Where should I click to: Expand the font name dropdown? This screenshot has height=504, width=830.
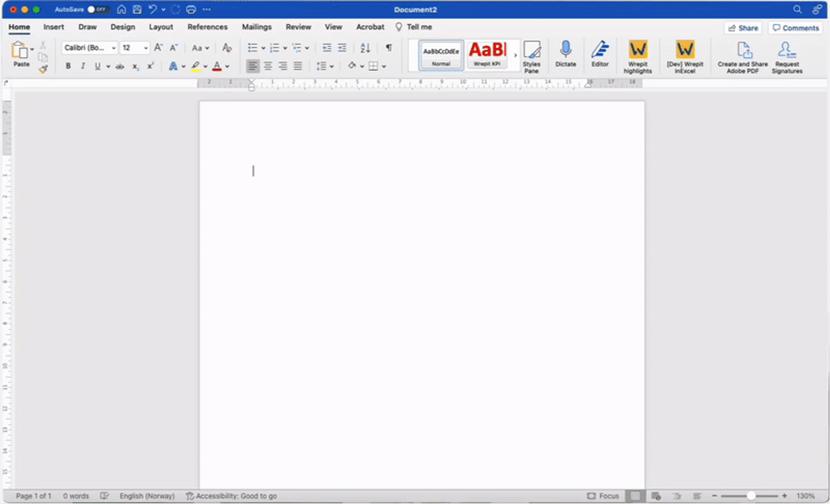click(114, 48)
